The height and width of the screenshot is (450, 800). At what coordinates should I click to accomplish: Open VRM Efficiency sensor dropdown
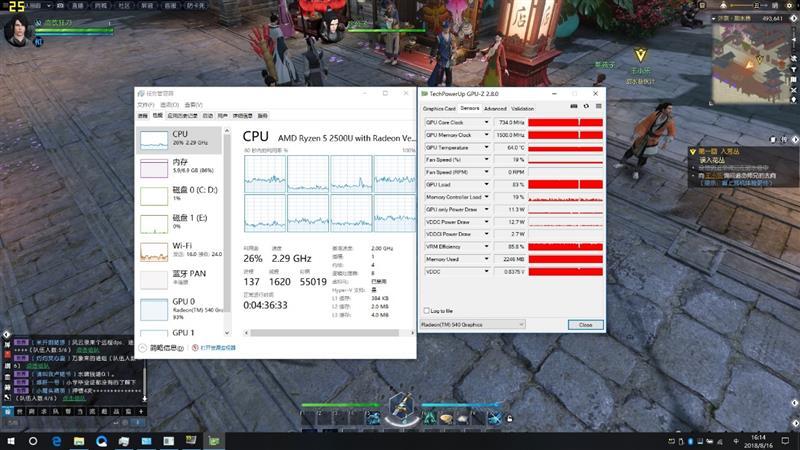486,246
